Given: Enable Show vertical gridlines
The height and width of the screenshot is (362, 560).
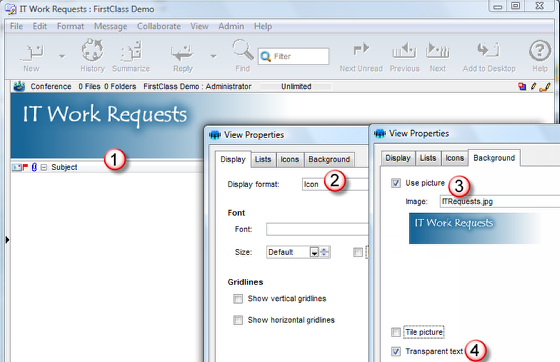Looking at the screenshot, I should coord(238,298).
